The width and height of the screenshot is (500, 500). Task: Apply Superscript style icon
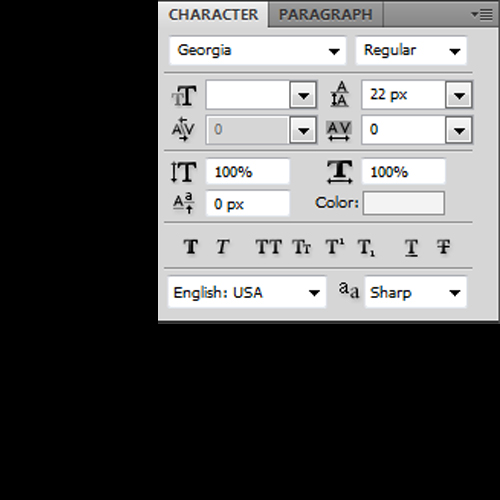pos(335,247)
